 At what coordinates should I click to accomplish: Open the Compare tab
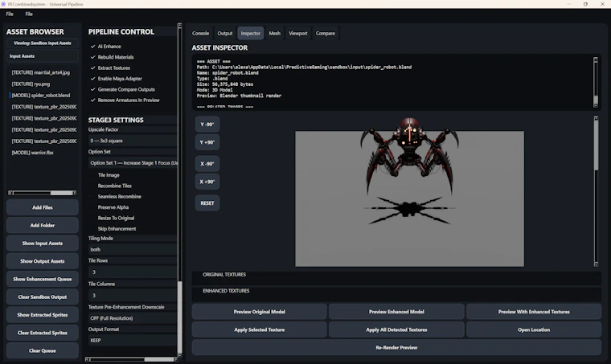click(326, 34)
